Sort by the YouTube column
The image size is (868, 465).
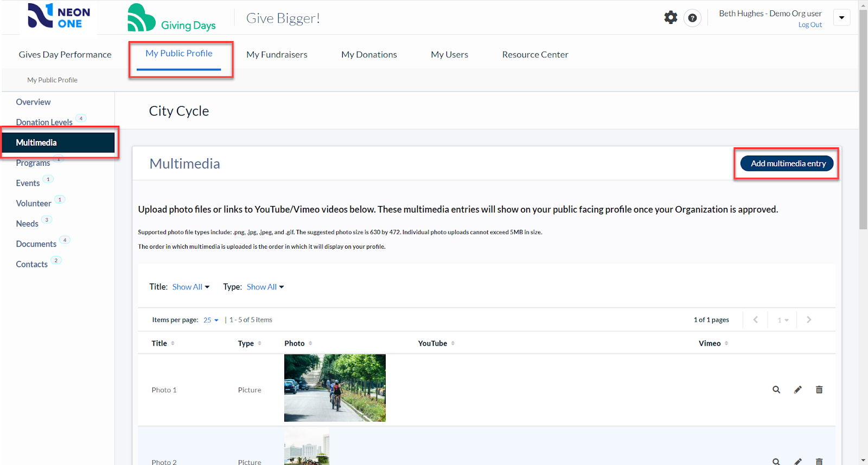coord(436,343)
